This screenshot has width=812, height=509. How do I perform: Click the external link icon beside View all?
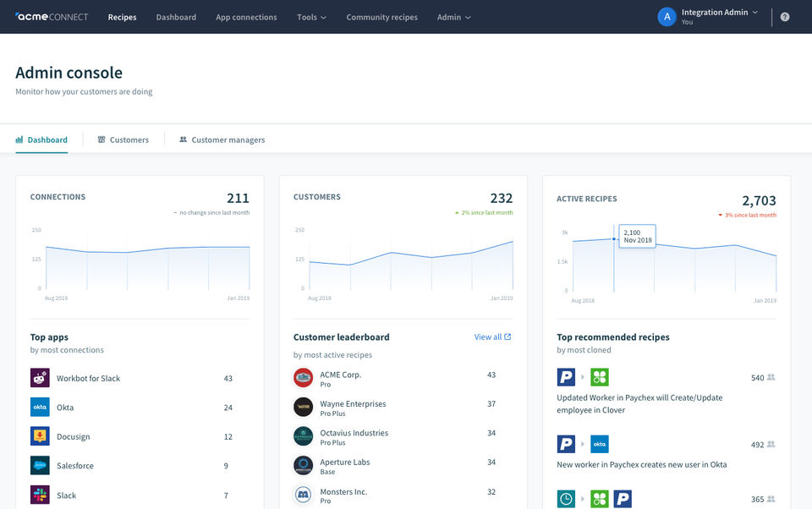pos(507,337)
